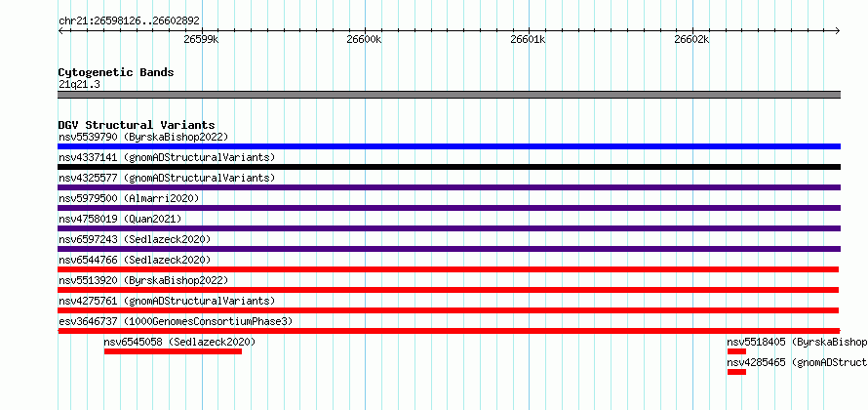
Task: Click the 26602k ruler label
Action: tap(692, 40)
